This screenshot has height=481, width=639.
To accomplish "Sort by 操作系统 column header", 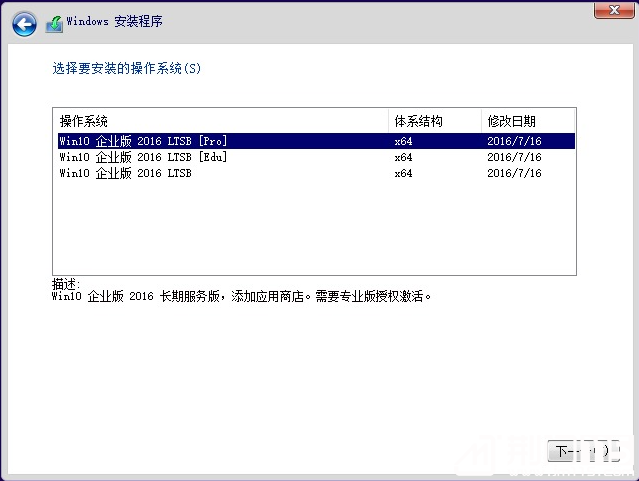I will tap(220, 121).
